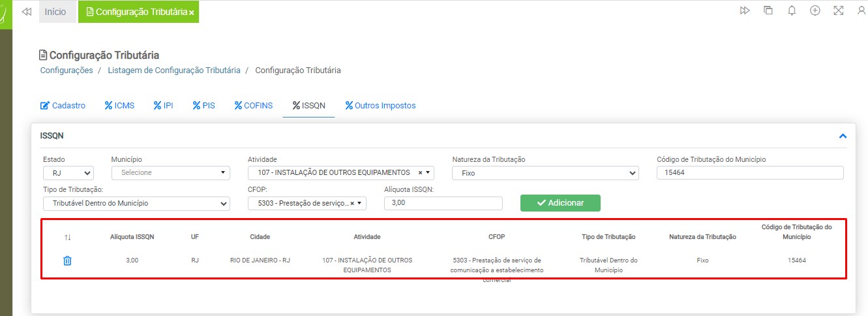Screen dimensions: 868x316
Task: Open the Outros Impostos tab
Action: tap(380, 105)
